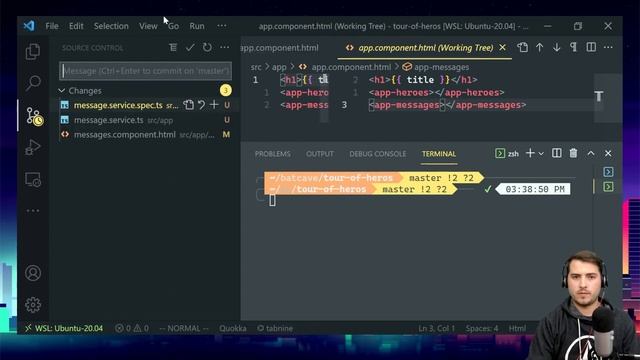Open the Search view in activity bar
Viewport: 640px width, 360px height.
[33, 83]
